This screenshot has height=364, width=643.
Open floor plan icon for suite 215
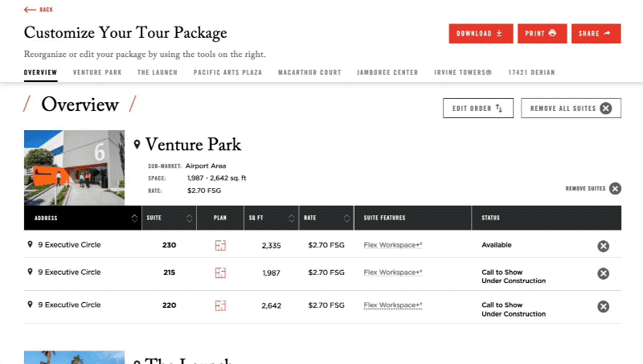click(220, 272)
